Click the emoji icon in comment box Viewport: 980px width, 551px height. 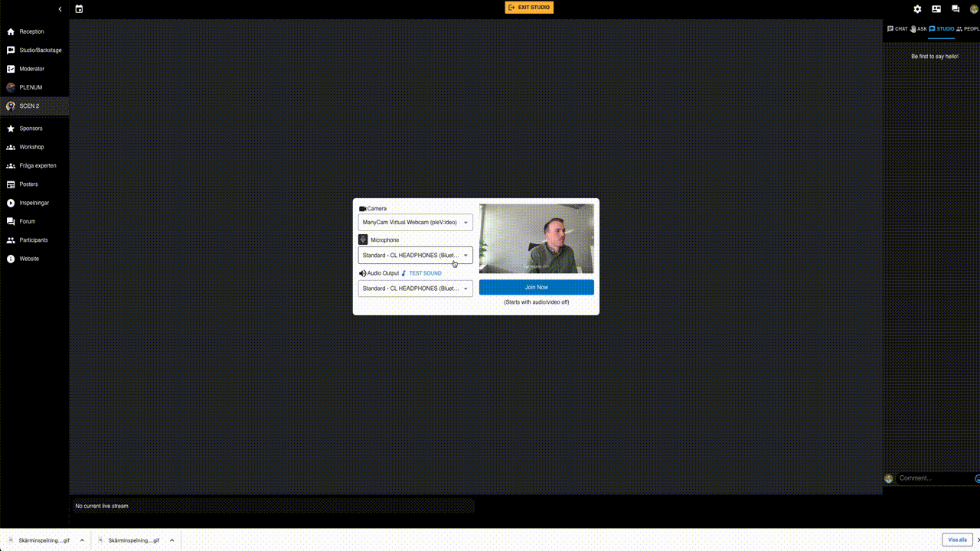[x=977, y=478]
